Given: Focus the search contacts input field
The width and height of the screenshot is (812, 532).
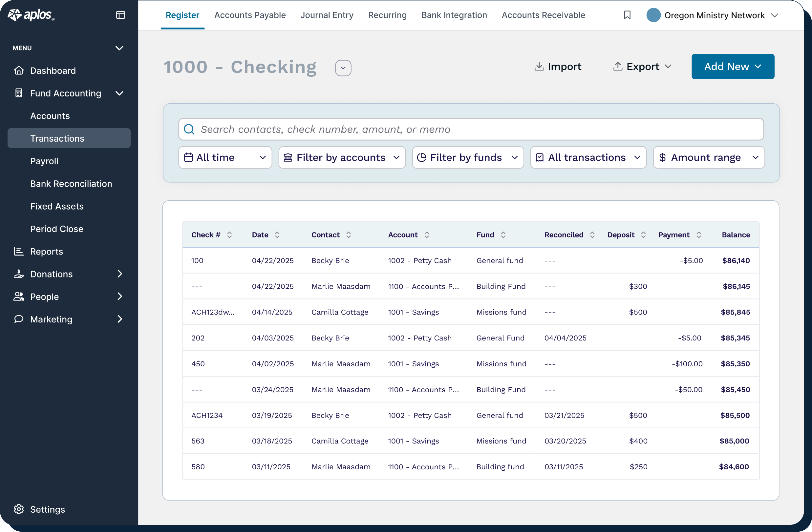Looking at the screenshot, I should (x=478, y=129).
